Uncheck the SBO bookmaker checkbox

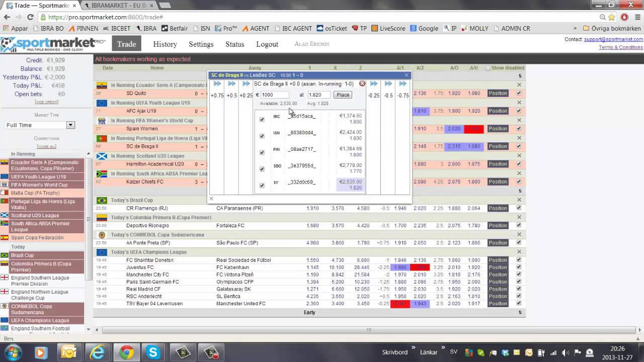click(x=262, y=169)
